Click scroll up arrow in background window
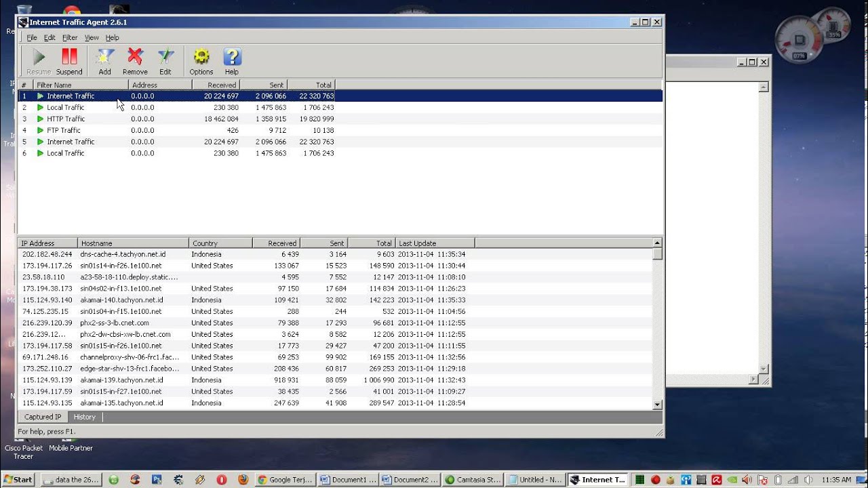Screen dimensions: 868x488 pyautogui.click(x=764, y=87)
